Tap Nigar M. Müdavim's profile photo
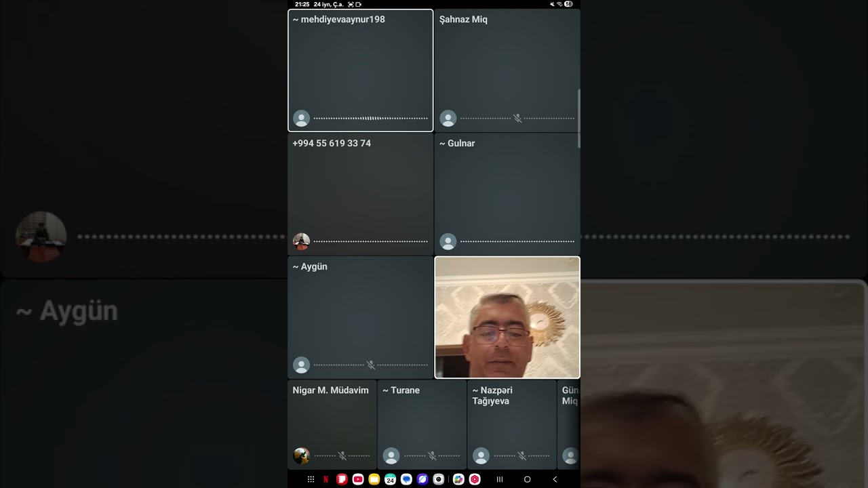The image size is (868, 488). [302, 456]
